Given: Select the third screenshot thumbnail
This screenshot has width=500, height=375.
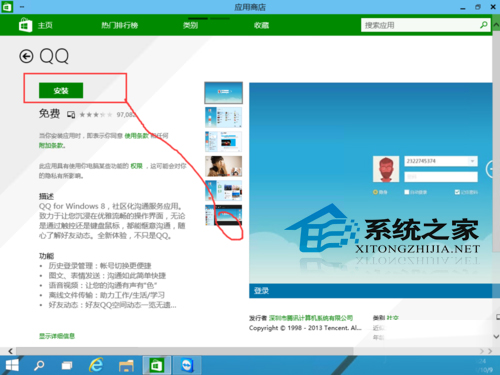Looking at the screenshot, I should tap(223, 142).
